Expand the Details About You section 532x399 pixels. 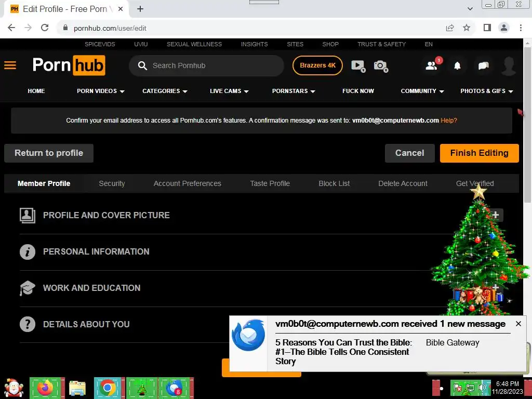click(261, 324)
